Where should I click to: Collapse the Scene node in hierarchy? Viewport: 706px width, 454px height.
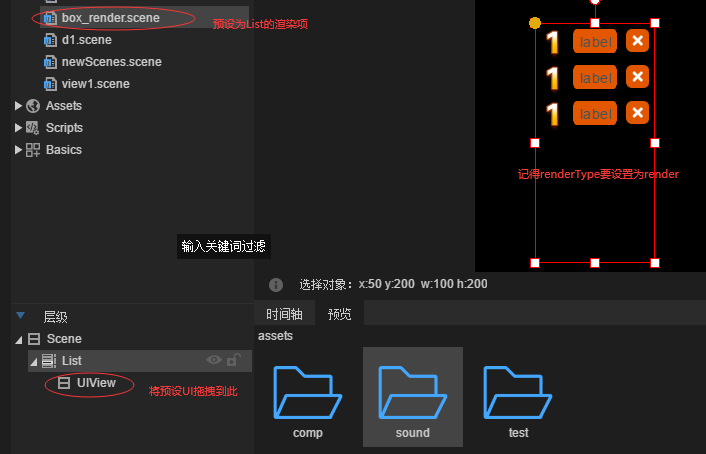[x=18, y=340]
